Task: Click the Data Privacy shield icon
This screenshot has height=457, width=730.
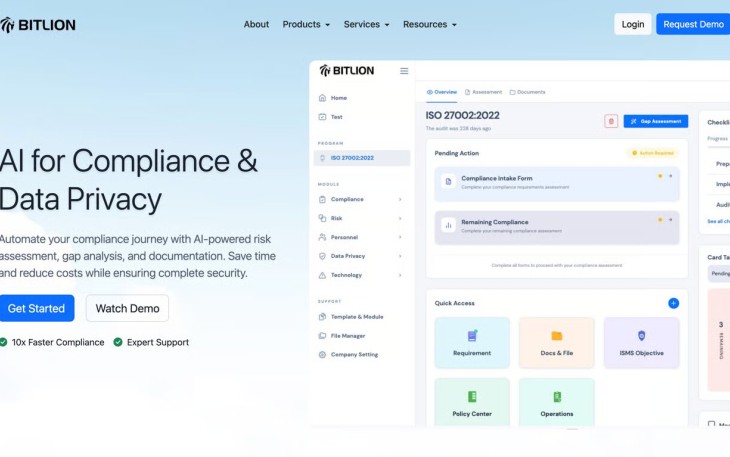Action: click(x=322, y=256)
